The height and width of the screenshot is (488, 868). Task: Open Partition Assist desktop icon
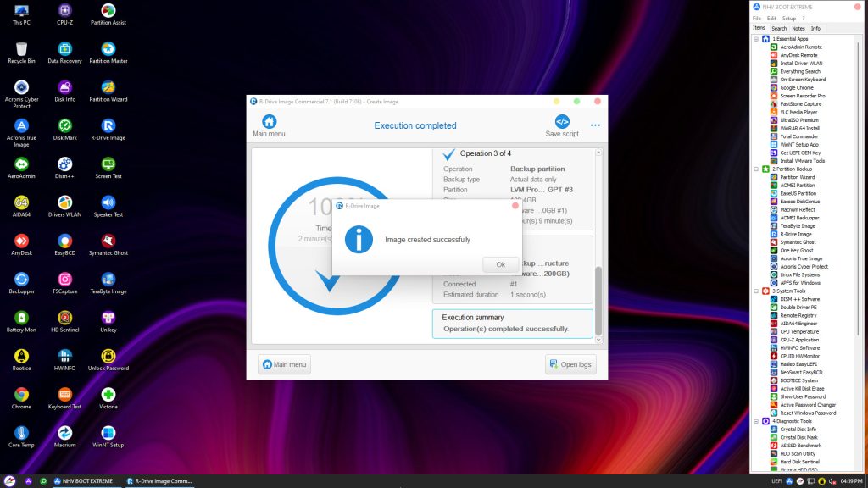(x=108, y=15)
